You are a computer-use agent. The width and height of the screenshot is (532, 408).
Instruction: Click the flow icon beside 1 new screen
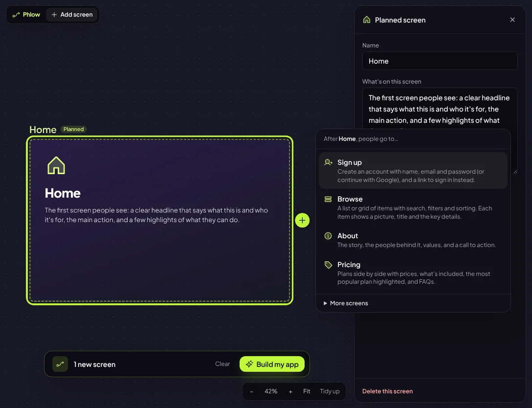coord(60,364)
